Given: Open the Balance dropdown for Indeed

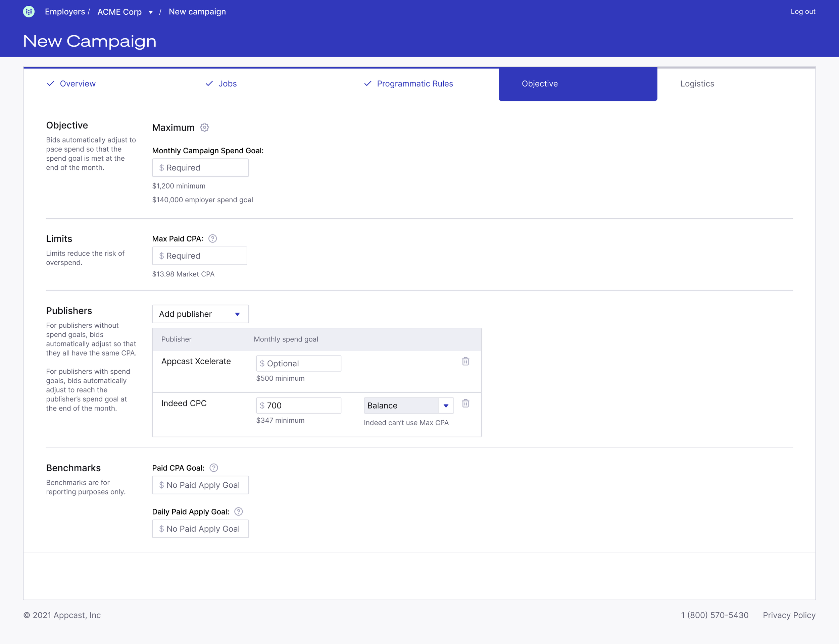Looking at the screenshot, I should [x=408, y=406].
